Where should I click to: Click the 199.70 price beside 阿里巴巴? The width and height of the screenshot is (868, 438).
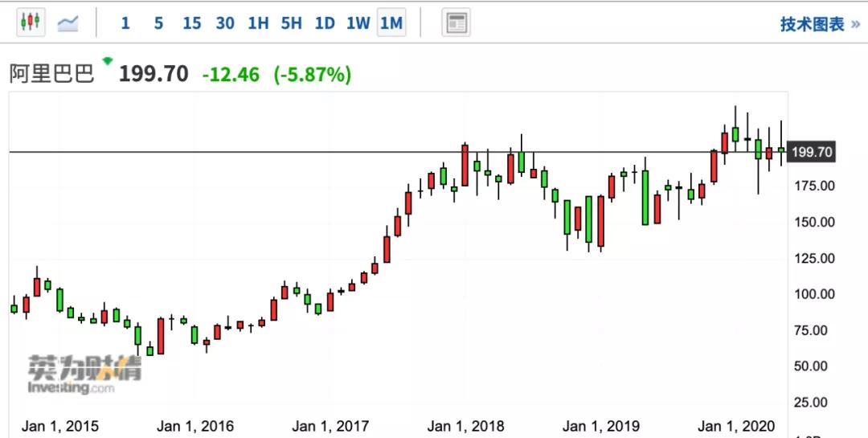point(154,74)
